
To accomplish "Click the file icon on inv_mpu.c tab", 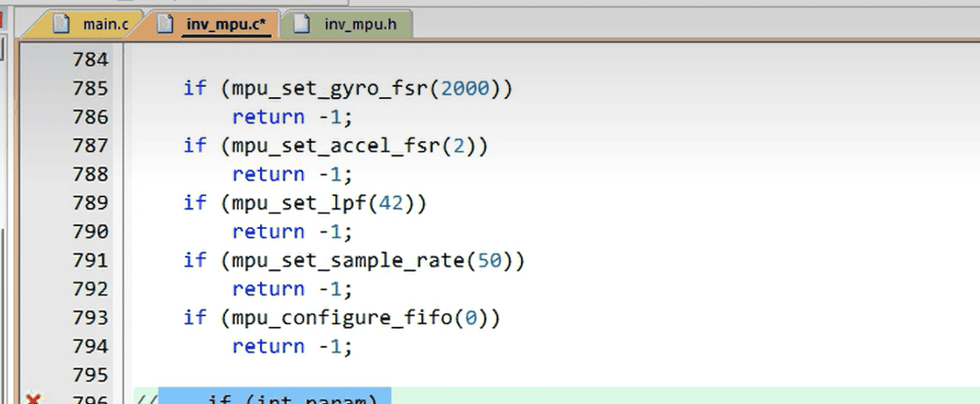I will [x=164, y=24].
